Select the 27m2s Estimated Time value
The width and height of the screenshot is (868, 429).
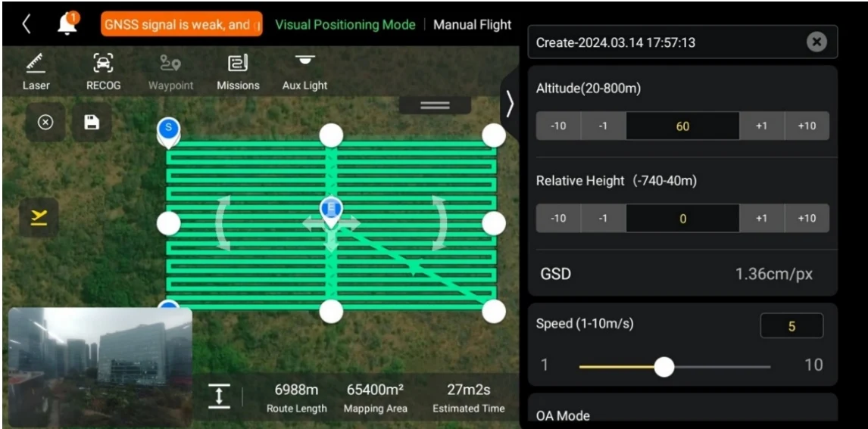pyautogui.click(x=468, y=390)
